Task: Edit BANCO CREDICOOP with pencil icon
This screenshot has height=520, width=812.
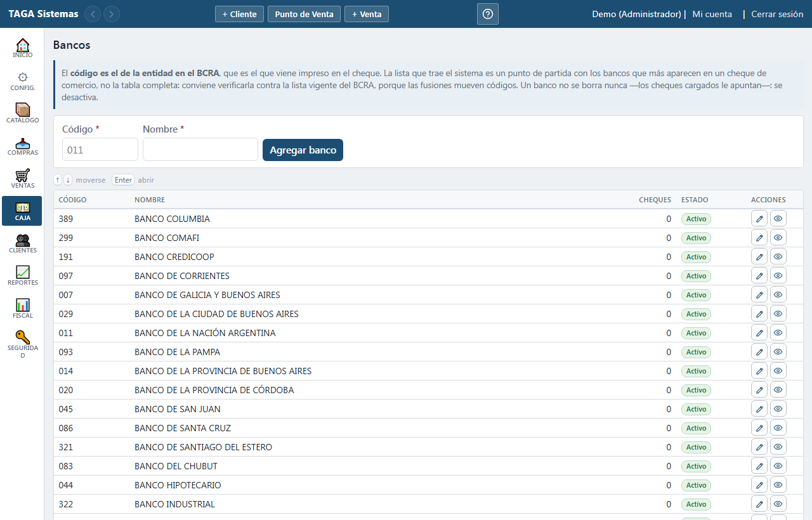Action: pyautogui.click(x=759, y=257)
